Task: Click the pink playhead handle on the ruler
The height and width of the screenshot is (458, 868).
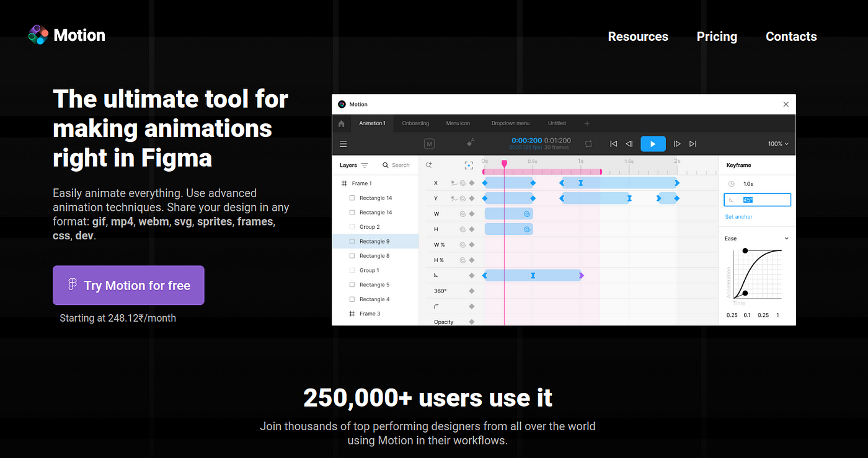Action: click(504, 164)
